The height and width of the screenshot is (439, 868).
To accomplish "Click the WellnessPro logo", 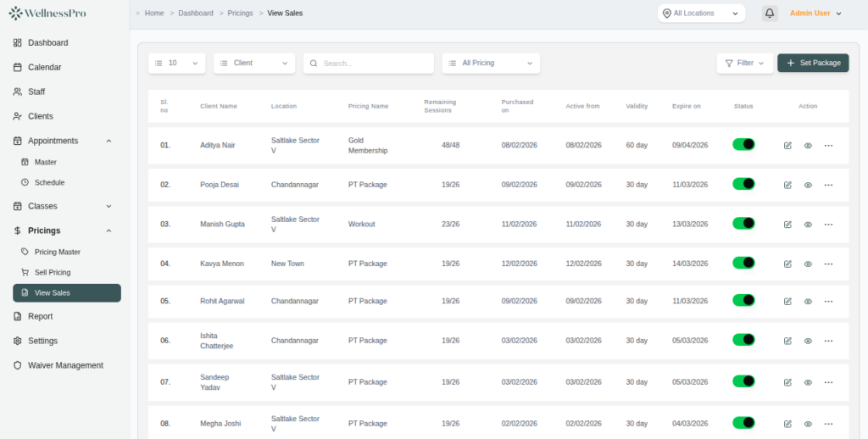I will coord(47,14).
